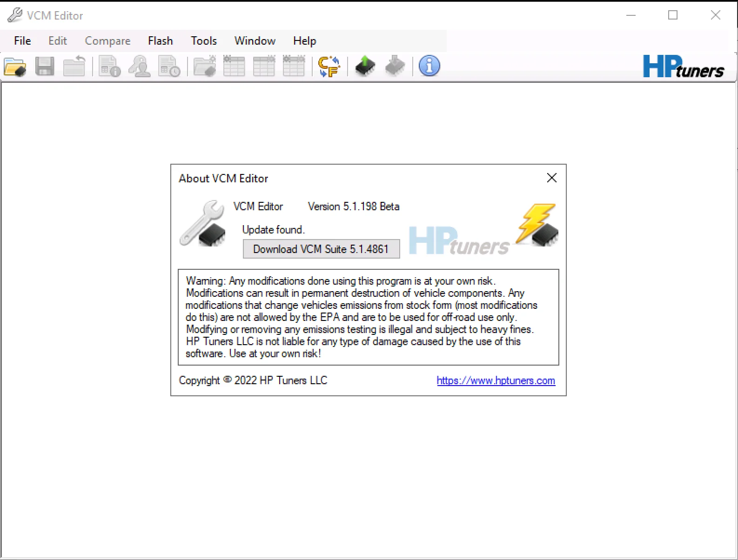Open the https://www.hptuners.com link
Screen dimensions: 738x560
496,380
